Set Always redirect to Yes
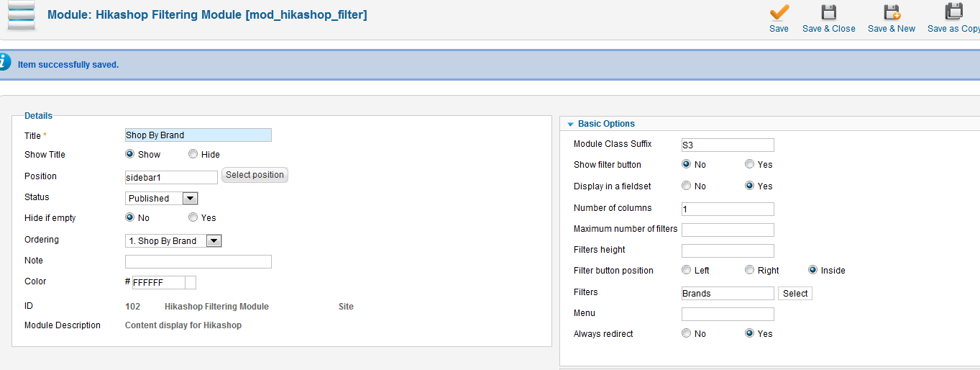Screen dimensions: 980x370 click(x=749, y=333)
